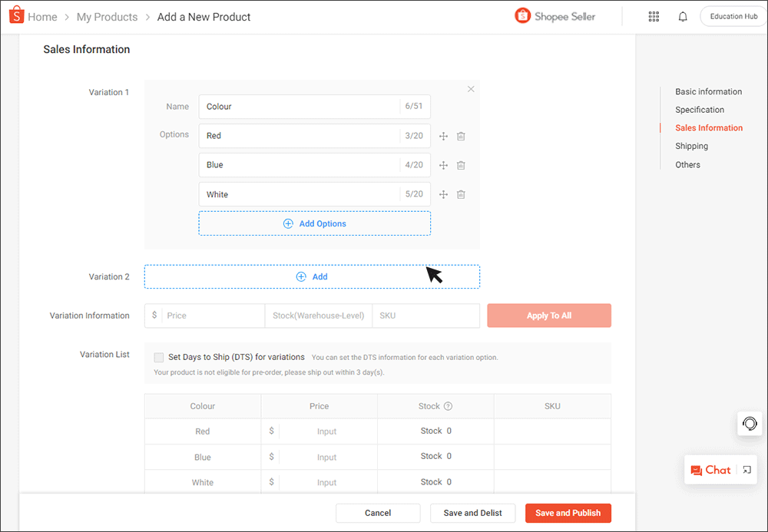Delete the White option with trash icon
Screen dimensions: 768x532
click(461, 195)
